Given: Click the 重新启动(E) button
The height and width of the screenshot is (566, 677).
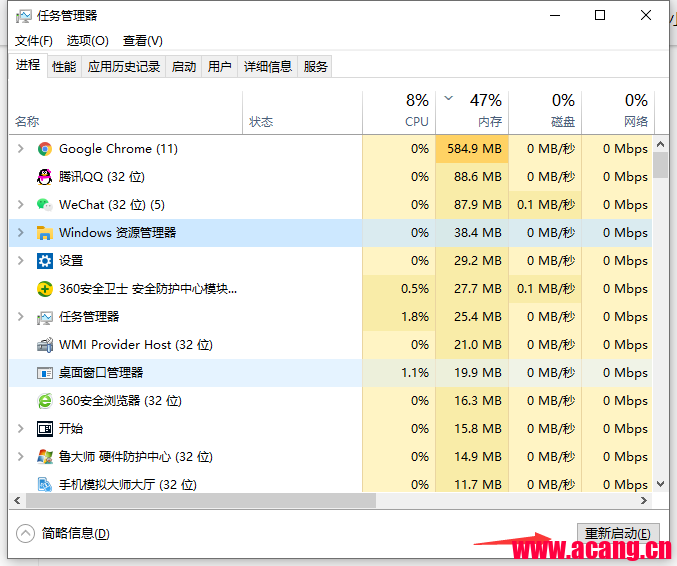Looking at the screenshot, I should [618, 534].
